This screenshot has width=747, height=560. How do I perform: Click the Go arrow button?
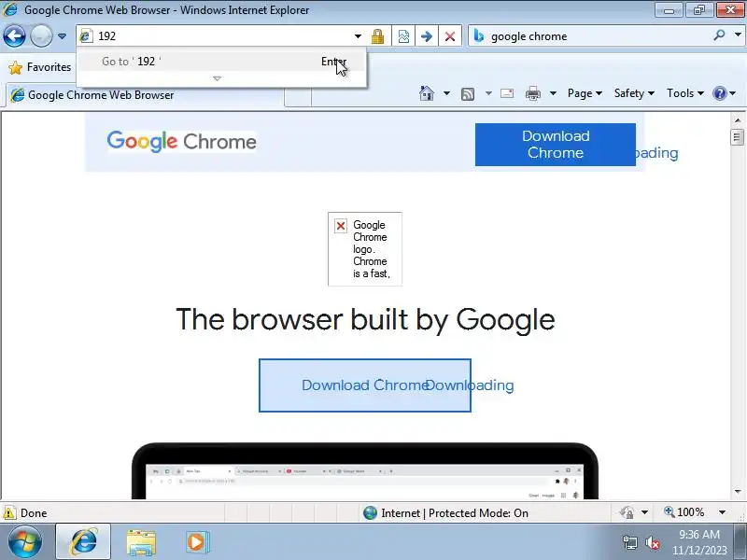(427, 36)
